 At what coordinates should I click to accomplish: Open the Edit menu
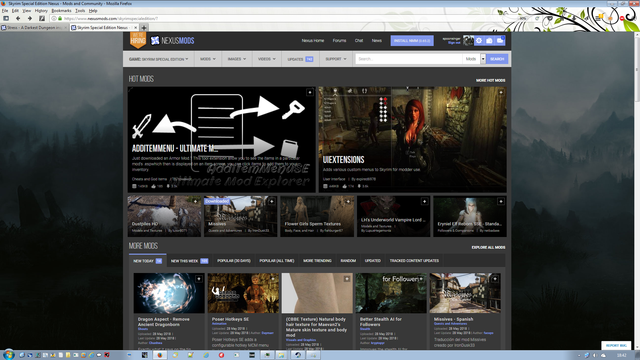(16, 11)
